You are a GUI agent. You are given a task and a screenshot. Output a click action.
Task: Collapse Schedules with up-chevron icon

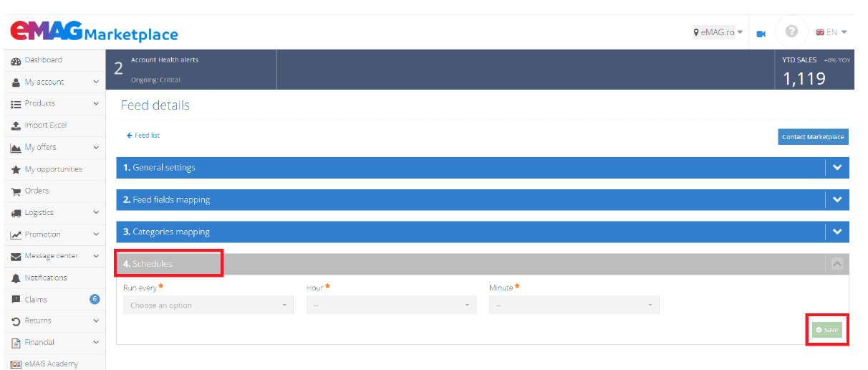(x=837, y=264)
